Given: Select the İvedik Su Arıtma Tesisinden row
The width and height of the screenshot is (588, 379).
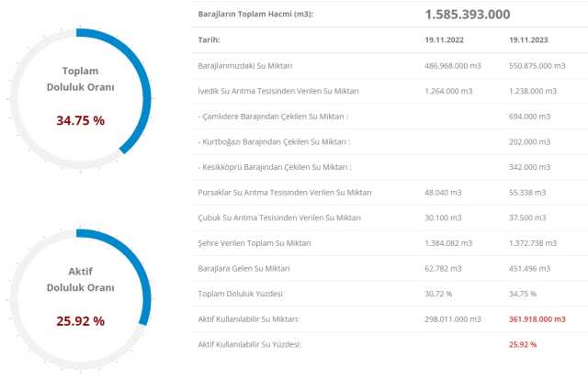Looking at the screenshot, I should point(390,91).
